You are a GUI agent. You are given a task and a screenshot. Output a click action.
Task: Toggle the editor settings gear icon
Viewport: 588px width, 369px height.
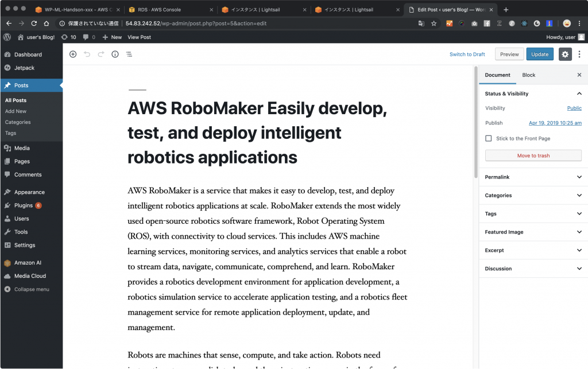[565, 55]
